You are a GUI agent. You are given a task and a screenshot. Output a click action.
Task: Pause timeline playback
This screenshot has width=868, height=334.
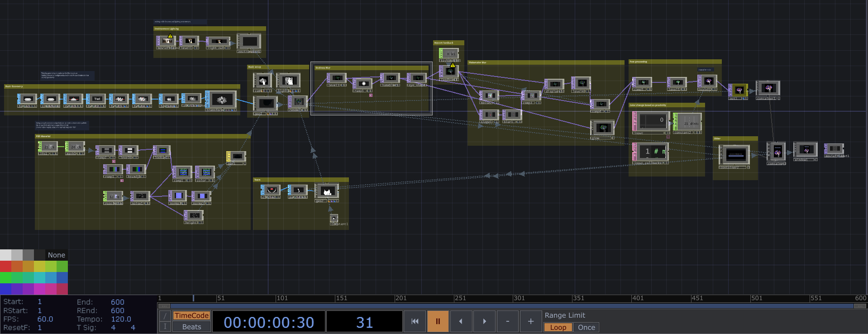[x=438, y=321]
